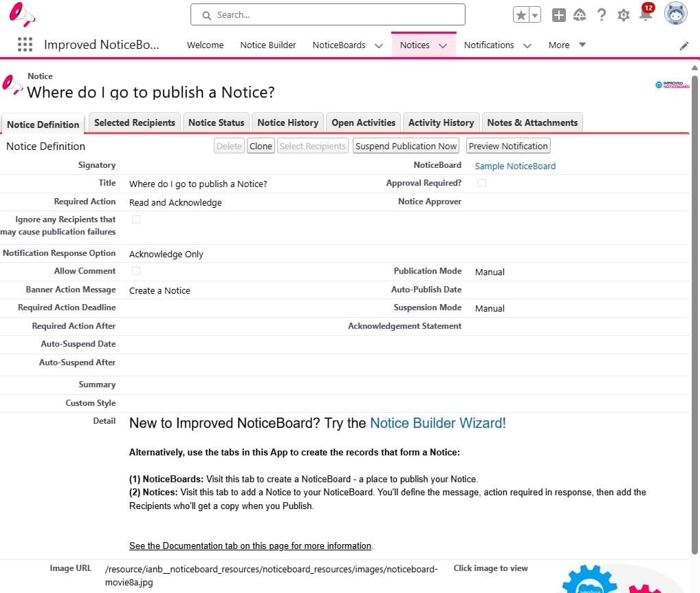Click the 'Acknowledge Only' response option value
This screenshot has width=700, height=593.
click(166, 254)
